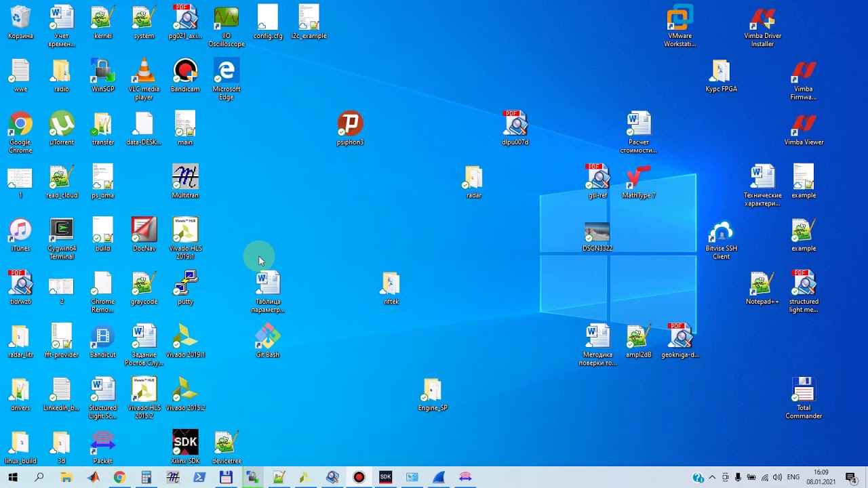Screen dimensions: 868x488
Task: Select the config.cfg file on the desktop
Action: point(268,22)
